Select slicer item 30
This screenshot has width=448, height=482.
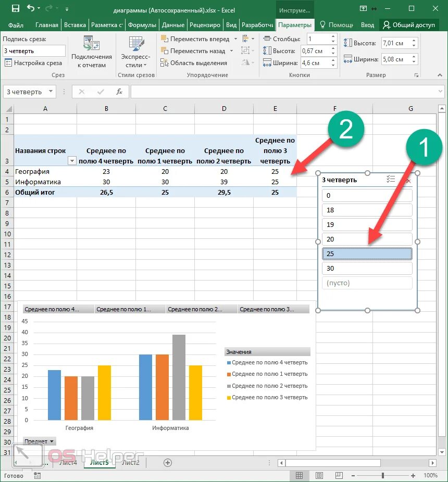(x=367, y=269)
